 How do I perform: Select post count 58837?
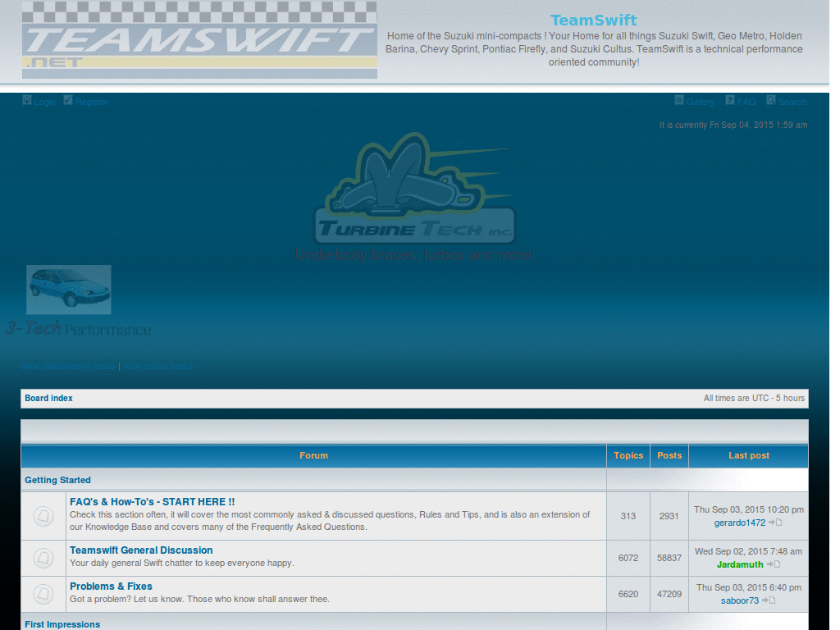[669, 558]
